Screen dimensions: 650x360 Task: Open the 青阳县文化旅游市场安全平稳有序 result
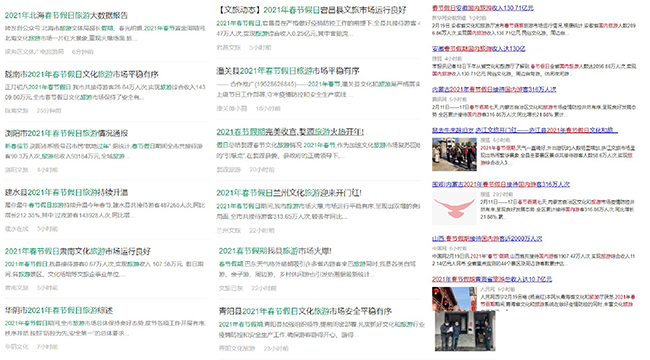pyautogui.click(x=305, y=311)
